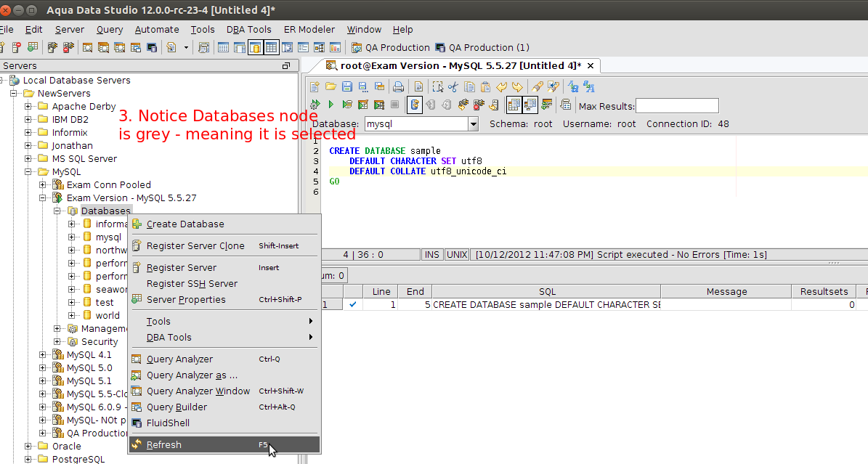This screenshot has height=464, width=868.
Task: Expand the world database node
Action: (x=71, y=315)
